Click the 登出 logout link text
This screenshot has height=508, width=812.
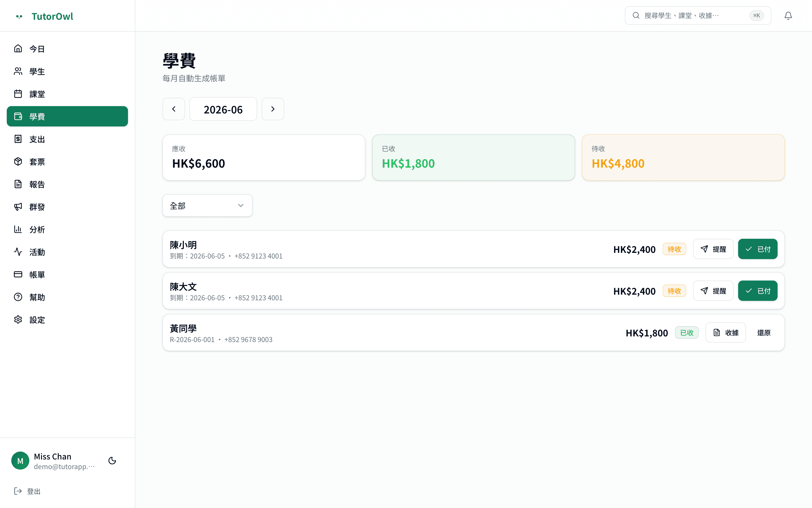[x=34, y=492]
